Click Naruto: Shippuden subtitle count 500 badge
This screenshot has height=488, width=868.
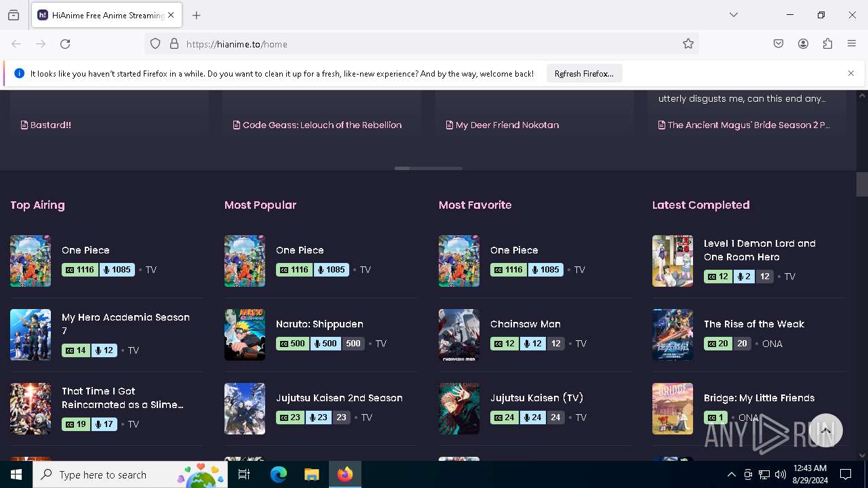[292, 344]
